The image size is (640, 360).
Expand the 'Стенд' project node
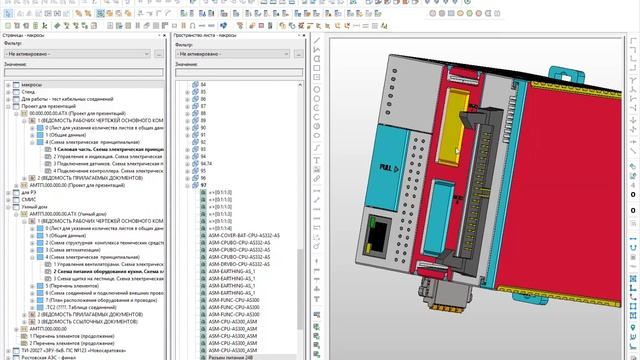(8, 92)
